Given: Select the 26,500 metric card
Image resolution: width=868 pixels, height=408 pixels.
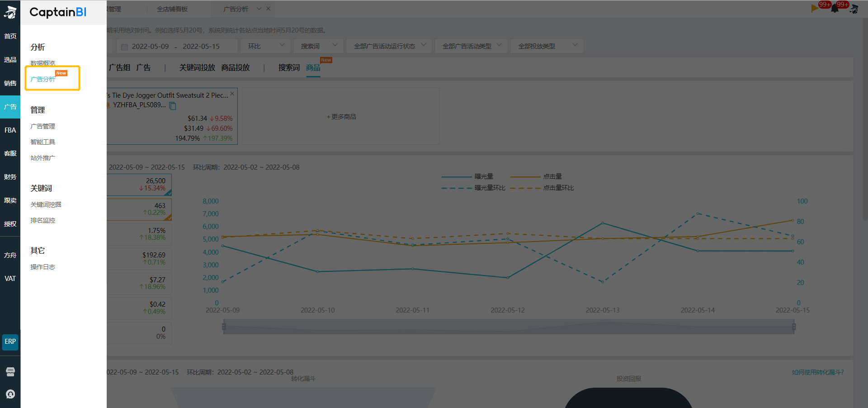Looking at the screenshot, I should click(139, 185).
